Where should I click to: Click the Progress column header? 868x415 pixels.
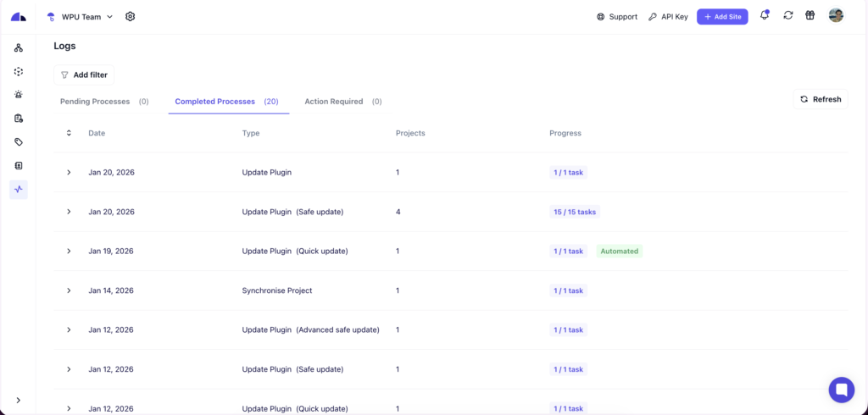pos(565,133)
